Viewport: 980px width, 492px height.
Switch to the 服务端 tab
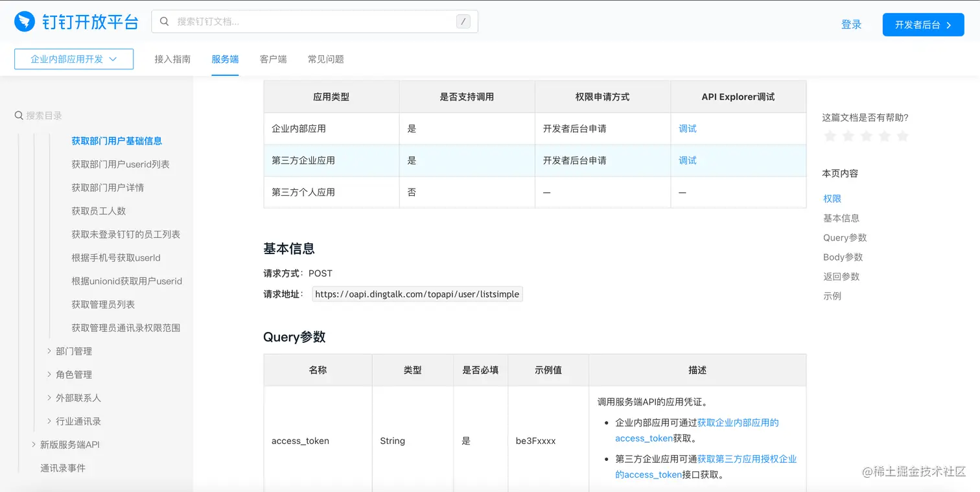pos(225,59)
